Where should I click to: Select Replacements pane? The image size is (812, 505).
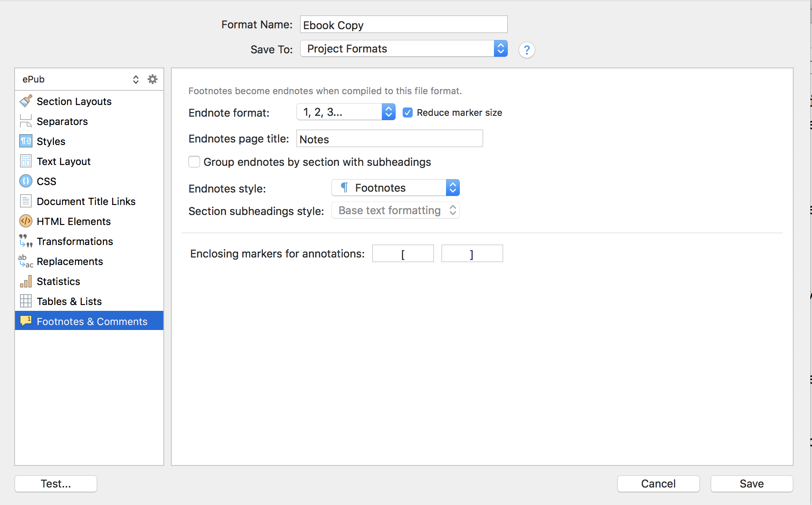coord(89,261)
